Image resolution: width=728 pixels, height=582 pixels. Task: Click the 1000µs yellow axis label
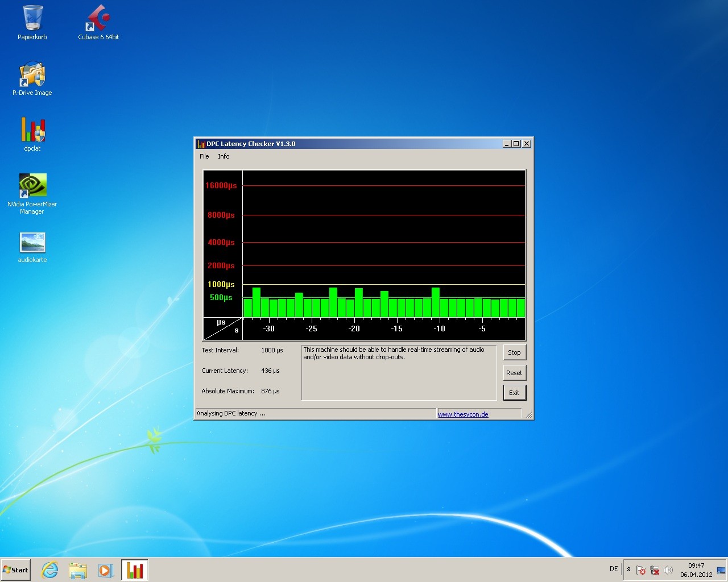pyautogui.click(x=221, y=284)
